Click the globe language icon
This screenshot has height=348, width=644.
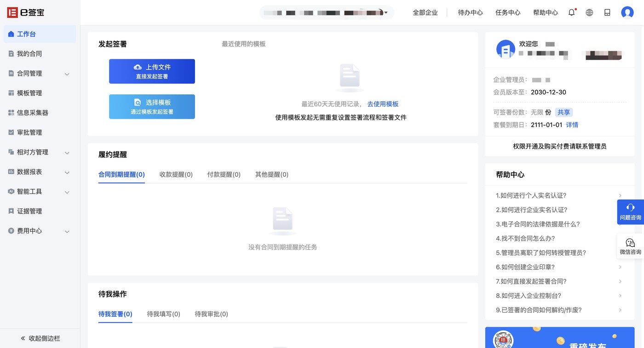click(589, 12)
